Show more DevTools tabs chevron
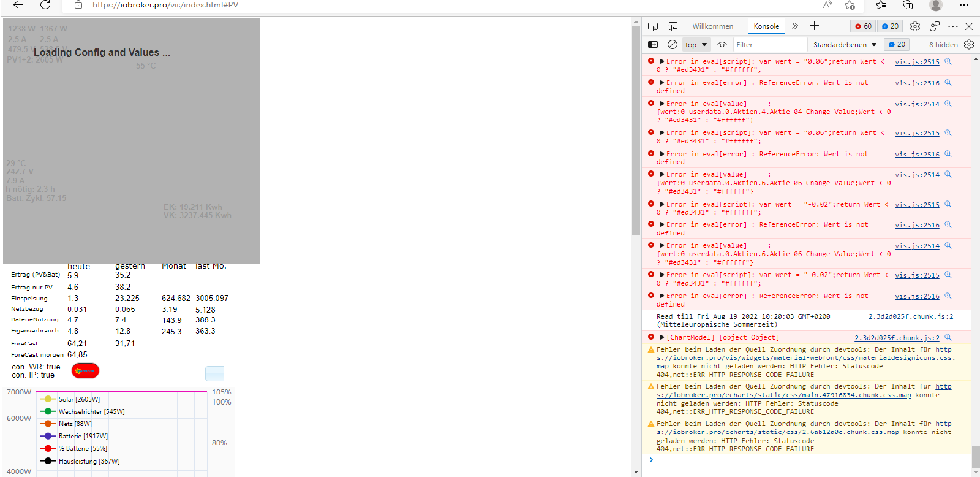This screenshot has height=477, width=980. 795,26
